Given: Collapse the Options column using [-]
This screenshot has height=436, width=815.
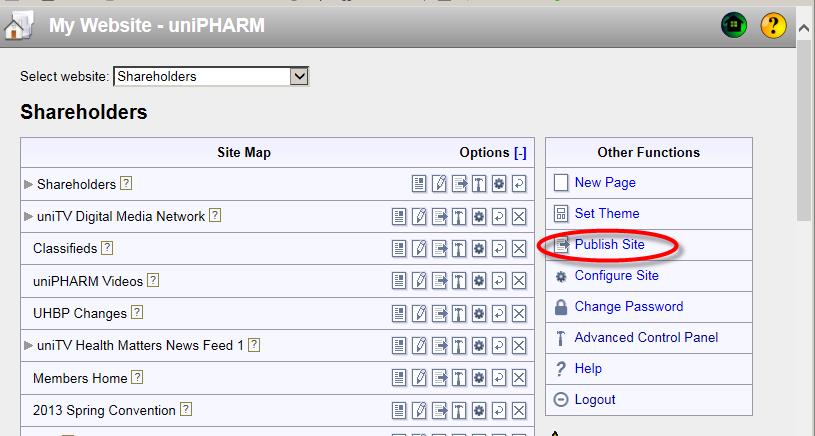Looking at the screenshot, I should (x=520, y=153).
